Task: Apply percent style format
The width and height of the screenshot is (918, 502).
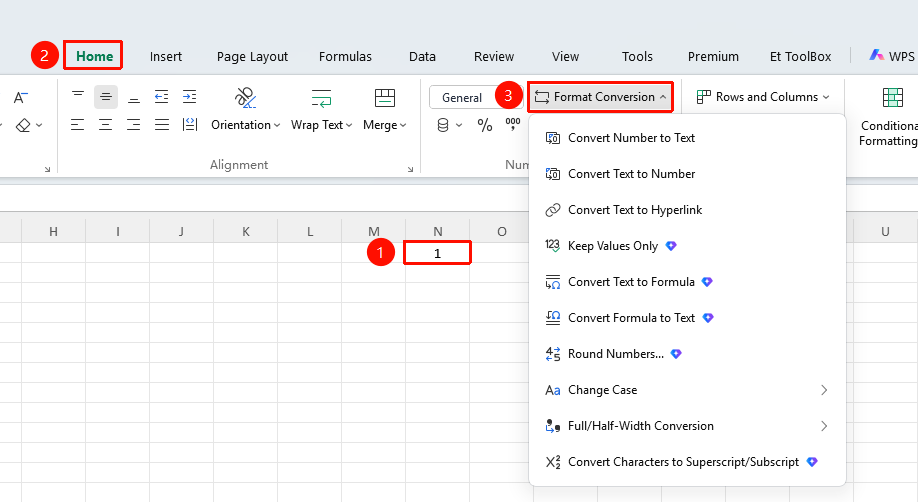Action: click(485, 125)
